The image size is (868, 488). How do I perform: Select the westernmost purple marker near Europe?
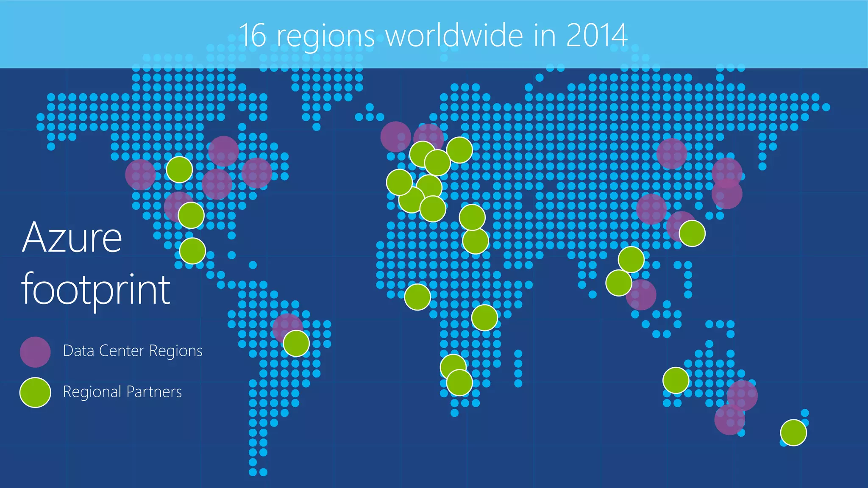click(395, 137)
